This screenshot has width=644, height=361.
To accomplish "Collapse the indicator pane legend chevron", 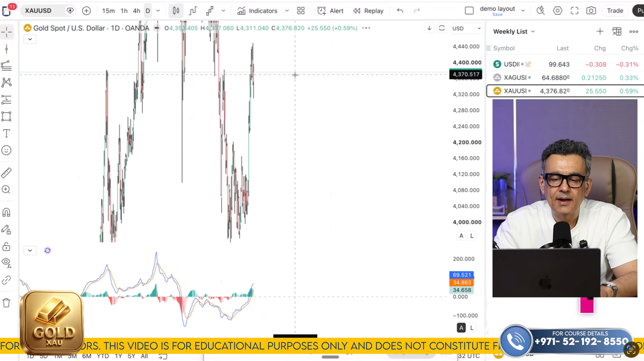I will tap(30, 250).
